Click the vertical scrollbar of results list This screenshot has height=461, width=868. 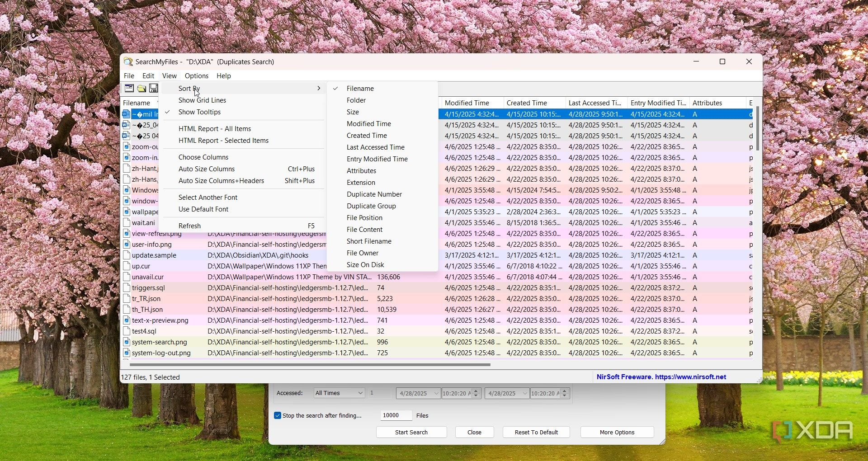pos(758,129)
